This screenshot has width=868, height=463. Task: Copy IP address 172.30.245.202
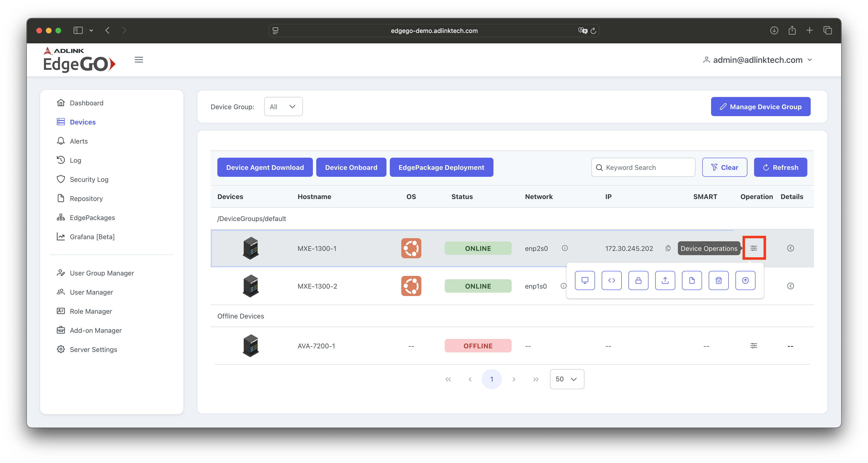[x=668, y=248]
